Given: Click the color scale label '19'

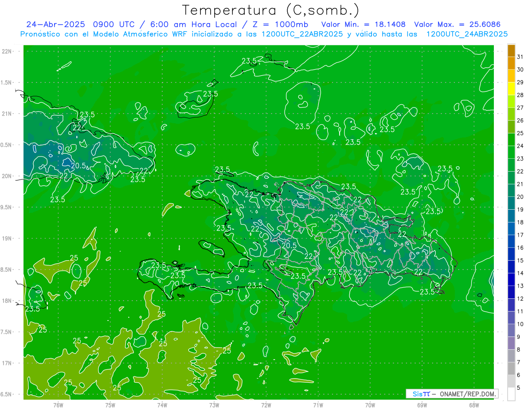Looking at the screenshot, I should pos(520,210).
